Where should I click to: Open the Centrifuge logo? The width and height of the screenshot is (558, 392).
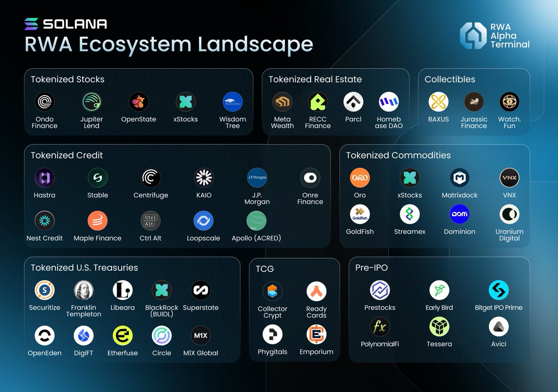151,178
